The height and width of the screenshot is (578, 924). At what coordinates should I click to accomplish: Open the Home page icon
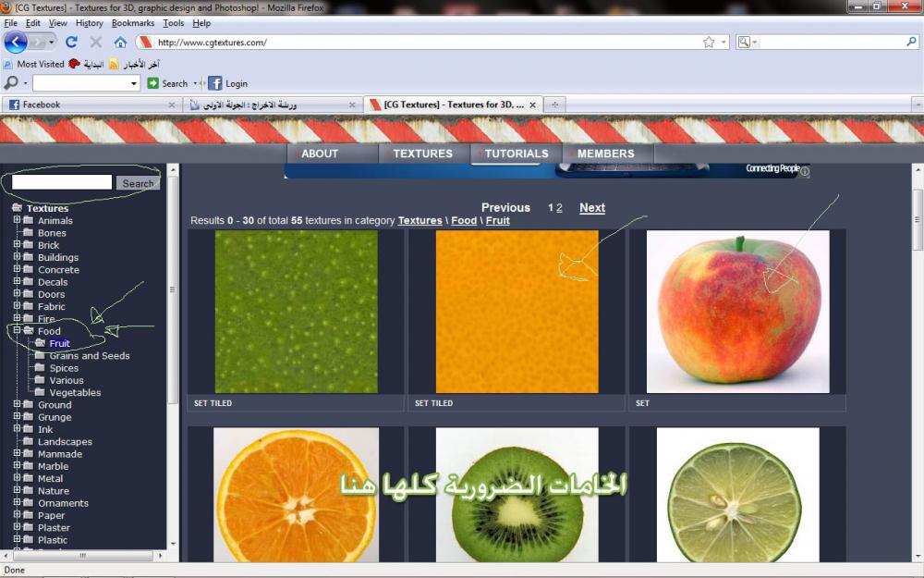(x=120, y=43)
